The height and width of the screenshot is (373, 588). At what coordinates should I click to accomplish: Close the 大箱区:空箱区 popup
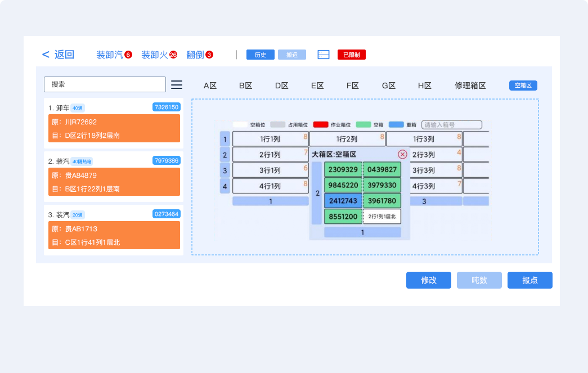click(402, 154)
